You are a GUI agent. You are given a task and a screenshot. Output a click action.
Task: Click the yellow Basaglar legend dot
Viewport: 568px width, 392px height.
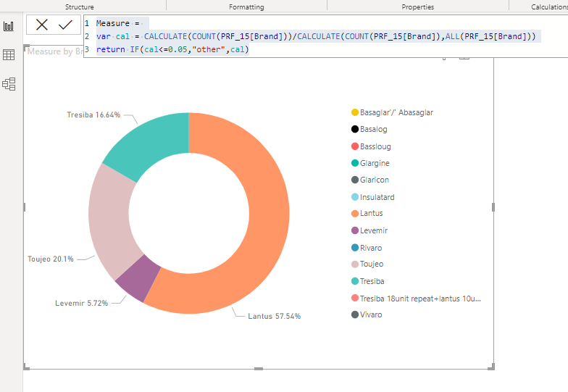[x=355, y=112]
